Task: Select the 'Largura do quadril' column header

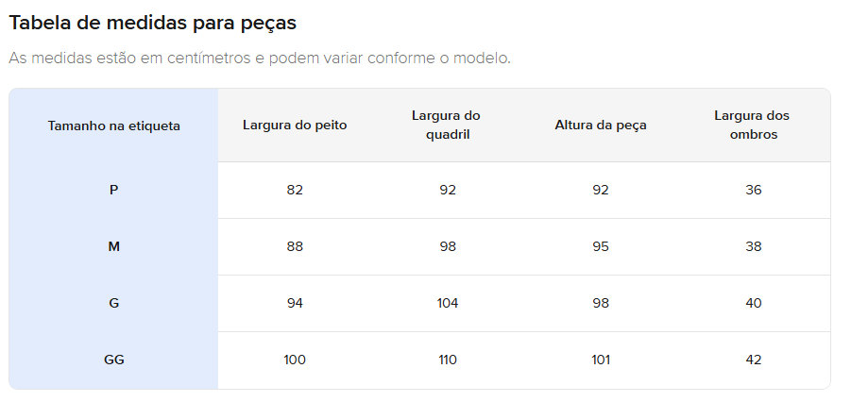Action: 447,126
